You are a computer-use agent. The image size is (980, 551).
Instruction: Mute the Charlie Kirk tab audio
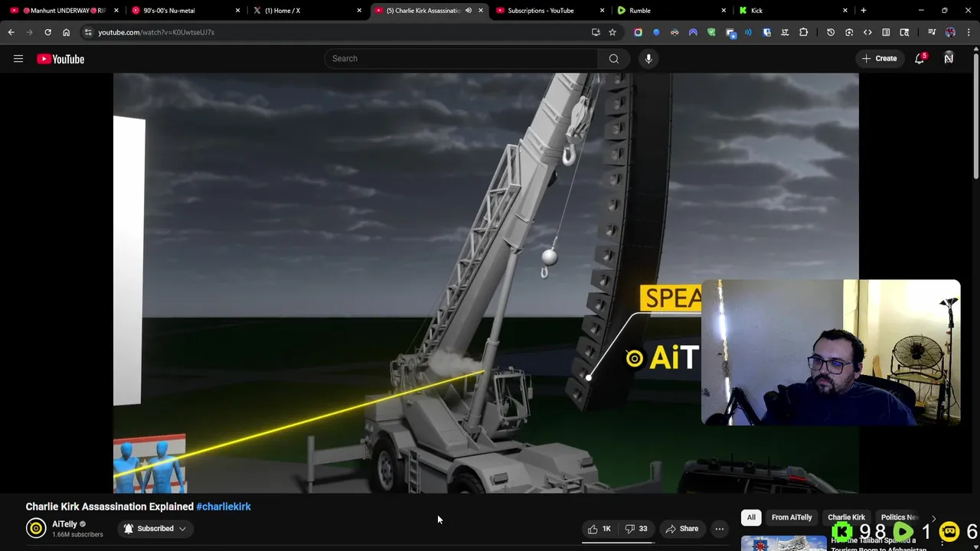468,11
